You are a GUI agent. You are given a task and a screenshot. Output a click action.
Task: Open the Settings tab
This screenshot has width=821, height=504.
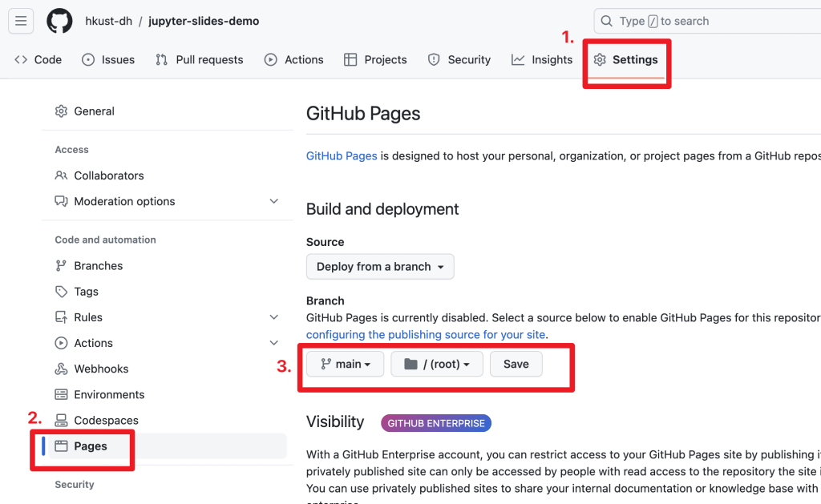pyautogui.click(x=625, y=59)
